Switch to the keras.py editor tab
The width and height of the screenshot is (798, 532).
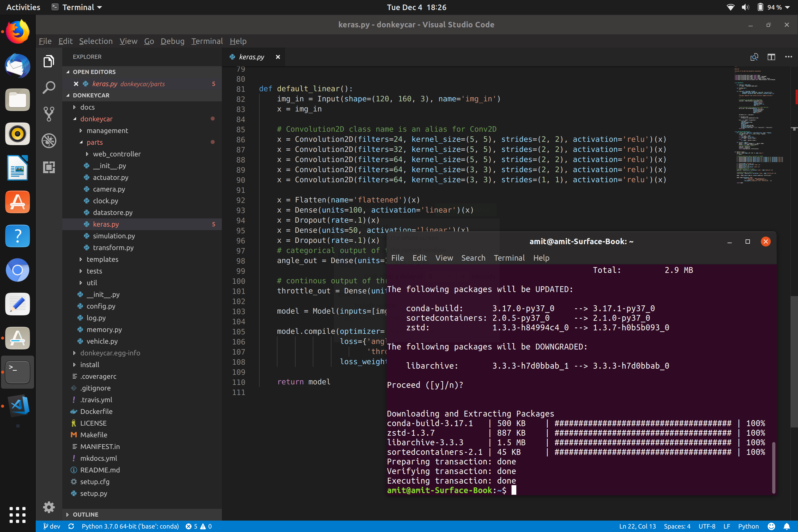pyautogui.click(x=251, y=57)
